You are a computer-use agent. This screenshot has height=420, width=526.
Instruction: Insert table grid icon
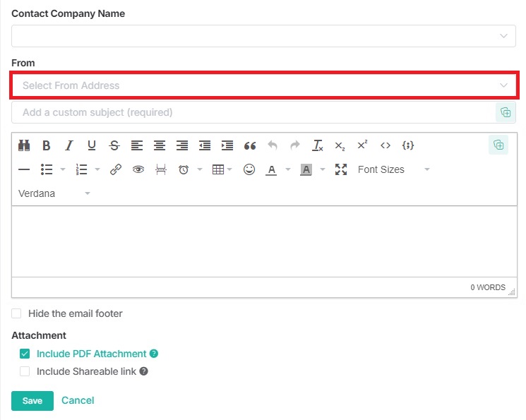tap(218, 169)
